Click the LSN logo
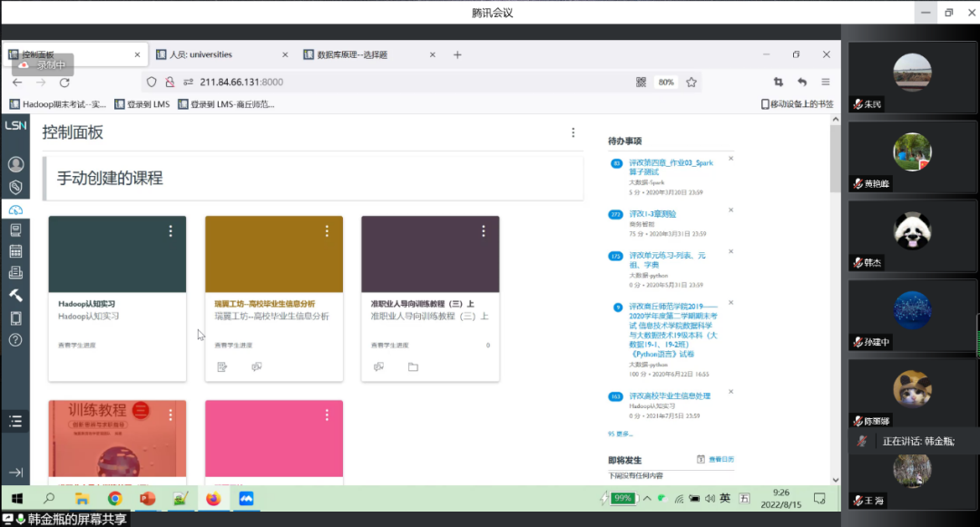980x527 pixels. click(x=15, y=125)
